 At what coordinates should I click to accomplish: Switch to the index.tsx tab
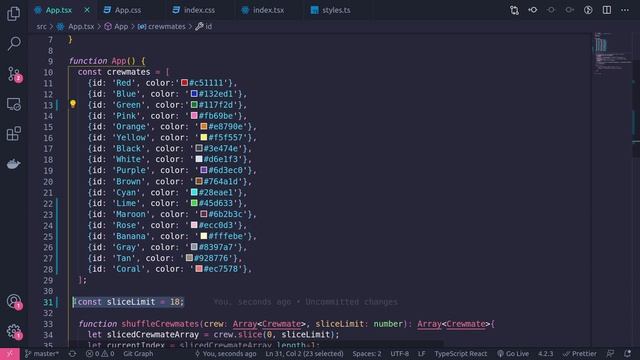click(268, 10)
